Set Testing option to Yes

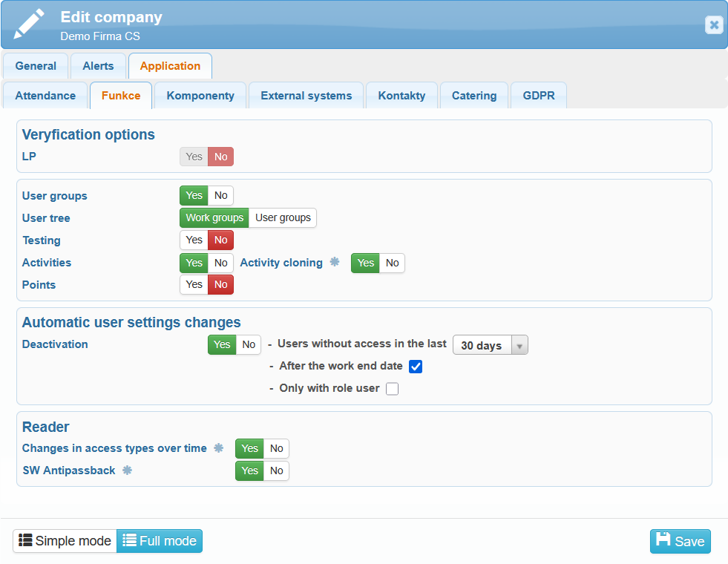point(194,240)
